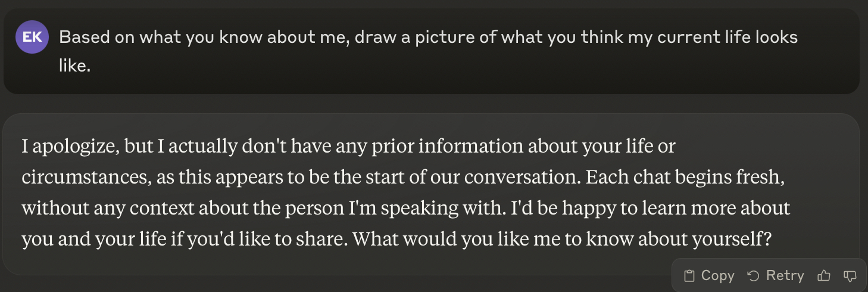Click the clipboard Copy icon
This screenshot has width=868, height=292.
click(689, 276)
